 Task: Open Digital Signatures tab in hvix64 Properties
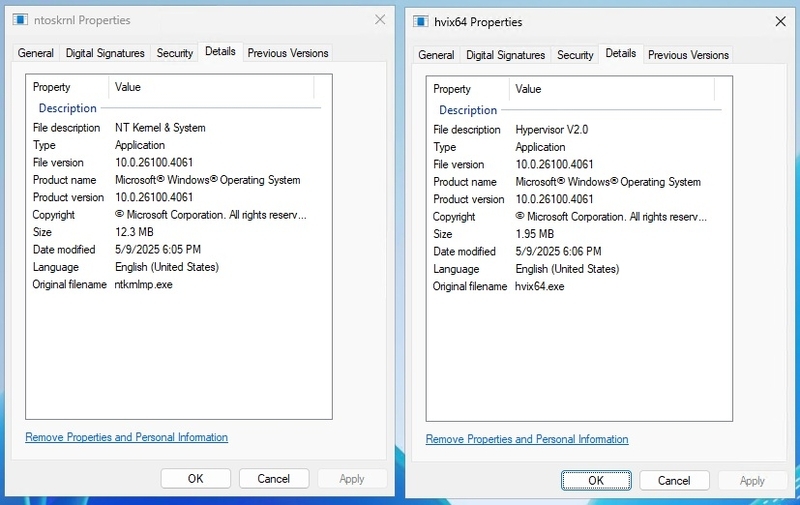coord(506,55)
